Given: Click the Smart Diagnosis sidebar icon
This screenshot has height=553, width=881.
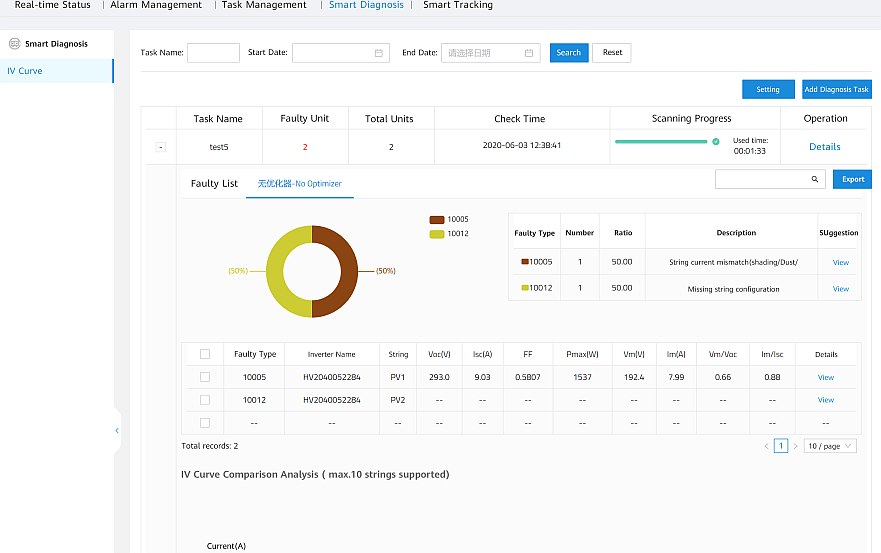Looking at the screenshot, I should tap(14, 44).
